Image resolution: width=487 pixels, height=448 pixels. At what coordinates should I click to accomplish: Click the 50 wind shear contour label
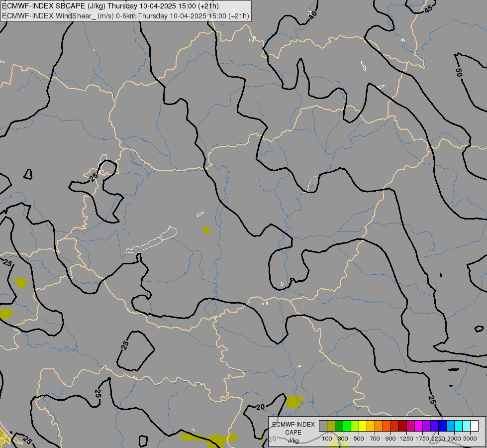coord(459,73)
